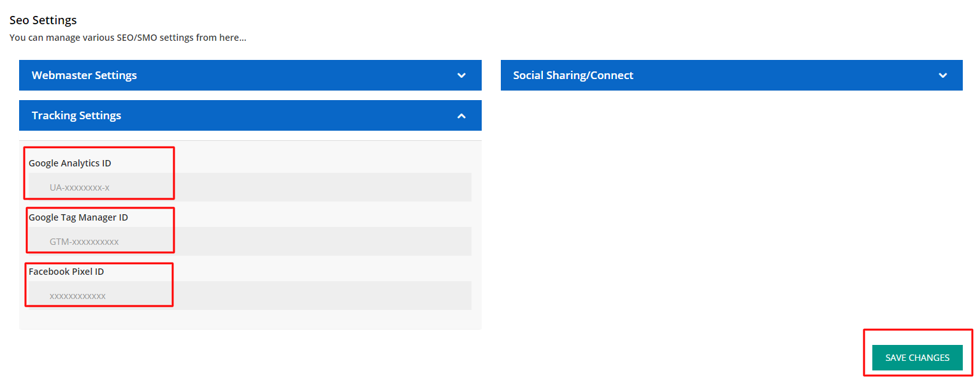Click the blank area below Facebook Pixel field
The height and width of the screenshot is (380, 980).
(x=250, y=319)
